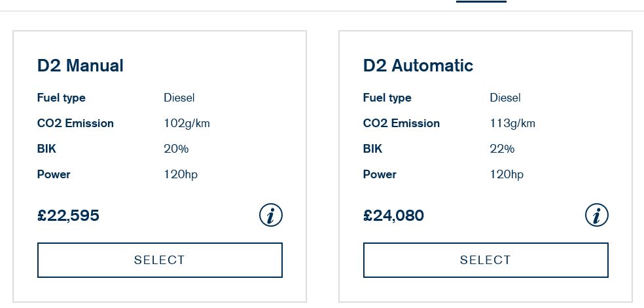Click the 113g/km CO2 emission value
The width and height of the screenshot is (644, 308).
point(512,123)
